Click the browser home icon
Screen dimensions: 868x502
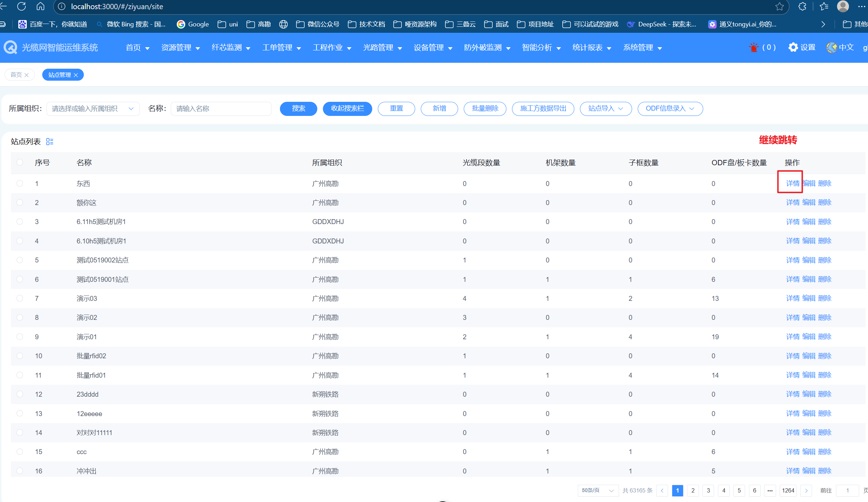(40, 6)
